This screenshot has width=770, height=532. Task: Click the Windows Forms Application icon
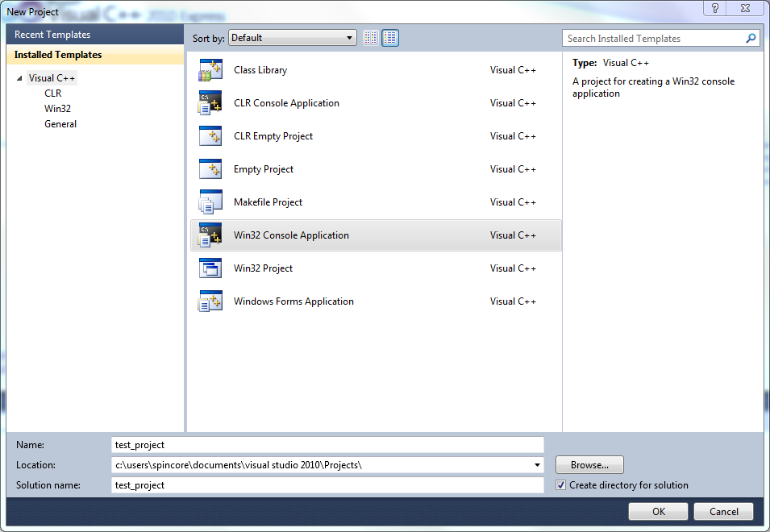click(210, 302)
